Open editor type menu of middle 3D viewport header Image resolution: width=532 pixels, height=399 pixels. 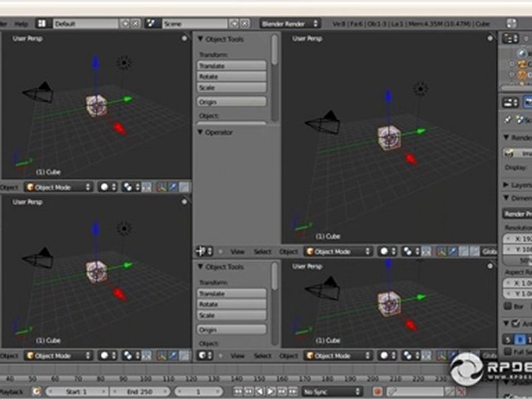204,252
